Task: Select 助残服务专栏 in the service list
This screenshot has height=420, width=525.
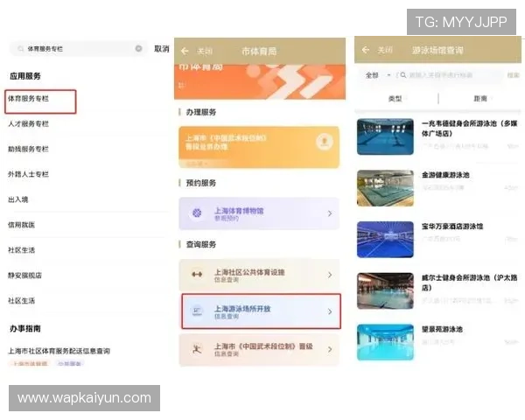Action: click(x=29, y=149)
